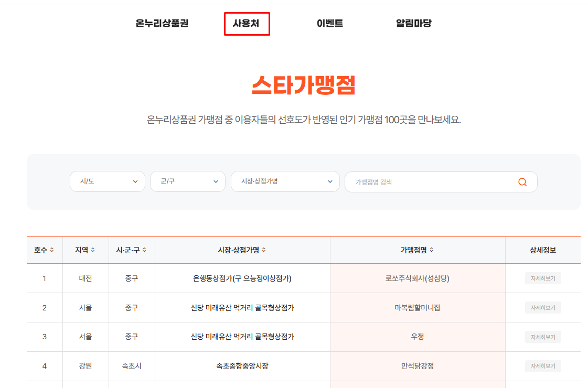588x388 pixels.
Task: Open the 시/도 dropdown
Action: pyautogui.click(x=107, y=181)
